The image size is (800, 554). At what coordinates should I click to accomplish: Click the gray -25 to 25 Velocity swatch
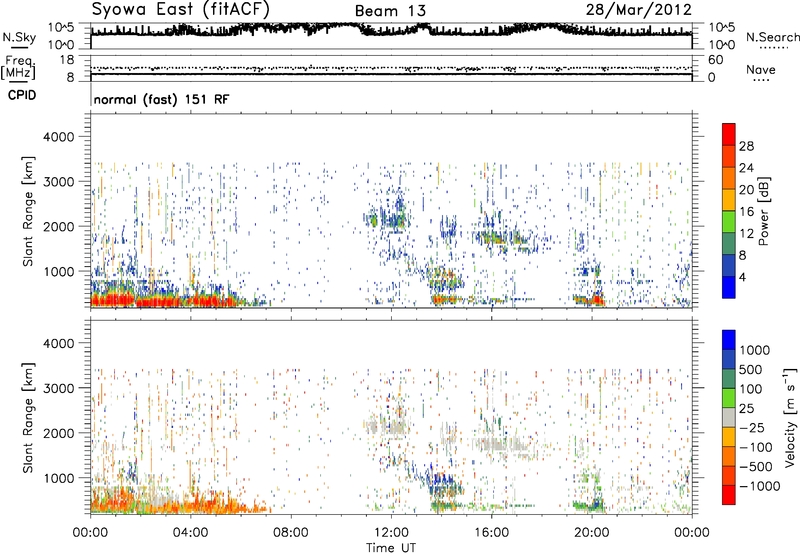pos(729,417)
